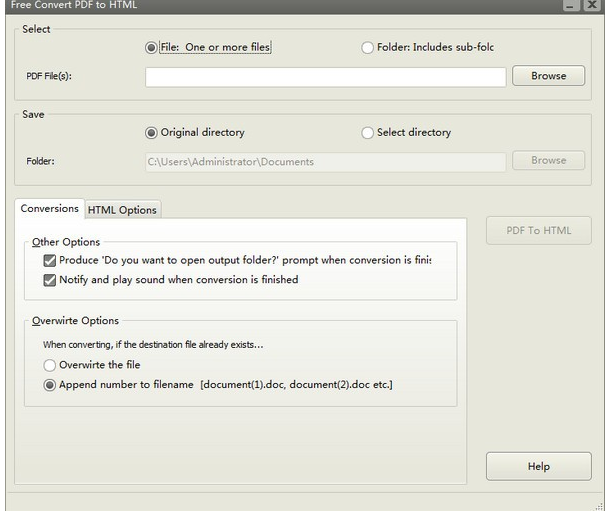
Task: Select the 'Original directory' save option
Action: click(x=152, y=132)
